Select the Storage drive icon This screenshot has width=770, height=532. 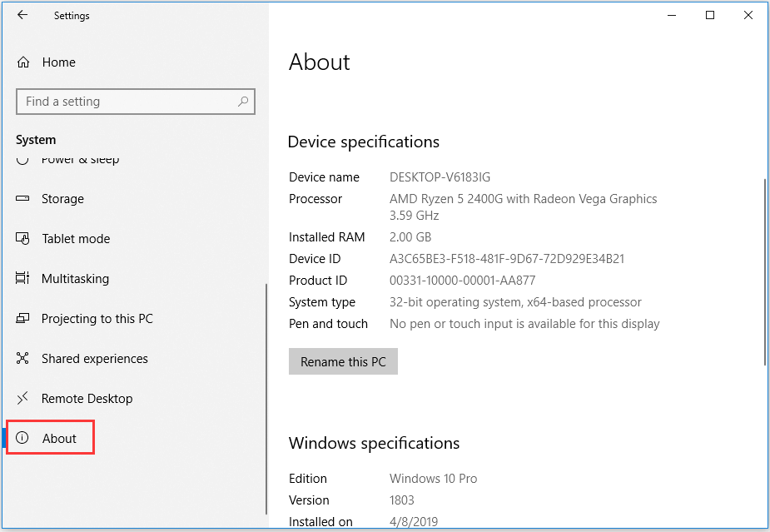pos(23,199)
